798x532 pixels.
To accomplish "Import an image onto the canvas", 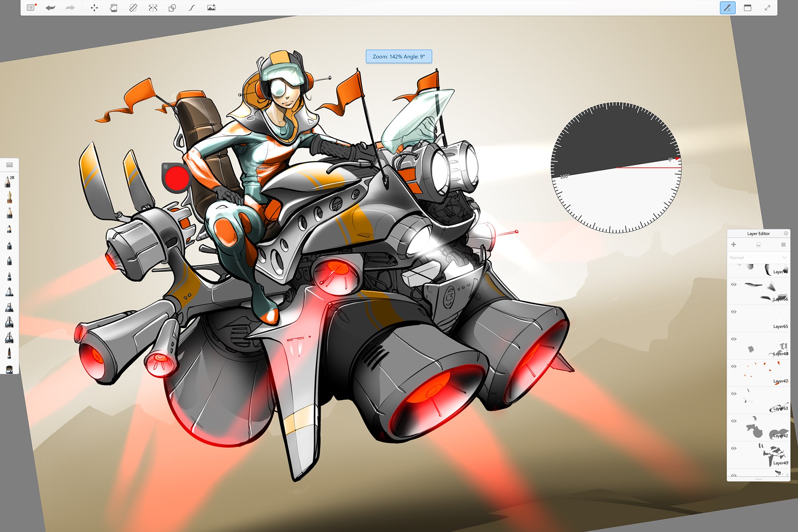I will pyautogui.click(x=211, y=8).
